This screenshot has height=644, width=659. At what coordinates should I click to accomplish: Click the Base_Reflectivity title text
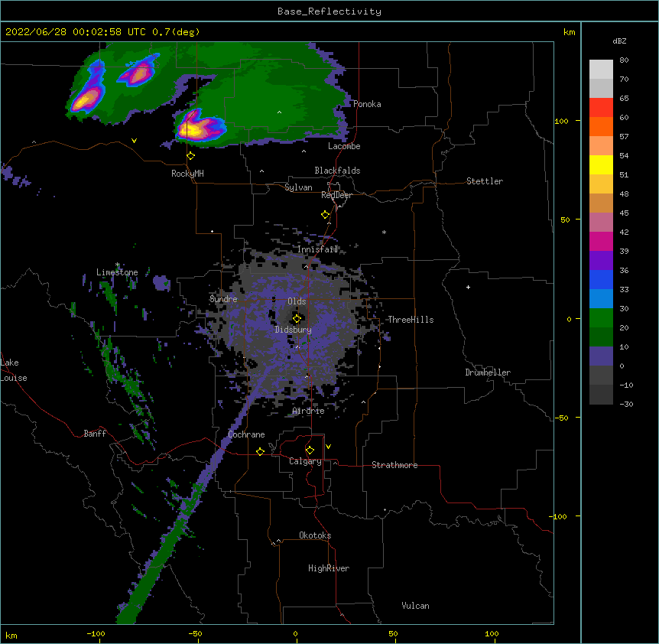point(329,11)
